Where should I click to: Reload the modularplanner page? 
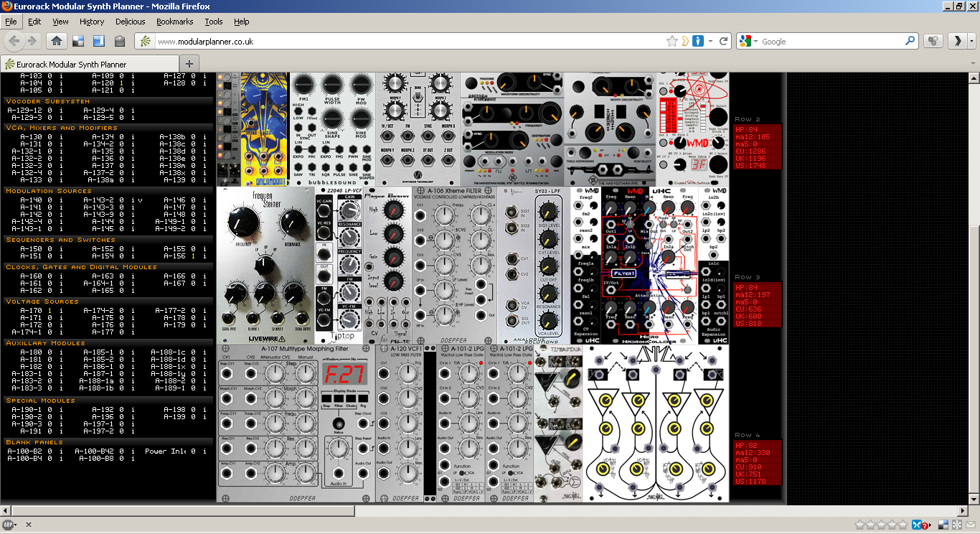[x=724, y=41]
